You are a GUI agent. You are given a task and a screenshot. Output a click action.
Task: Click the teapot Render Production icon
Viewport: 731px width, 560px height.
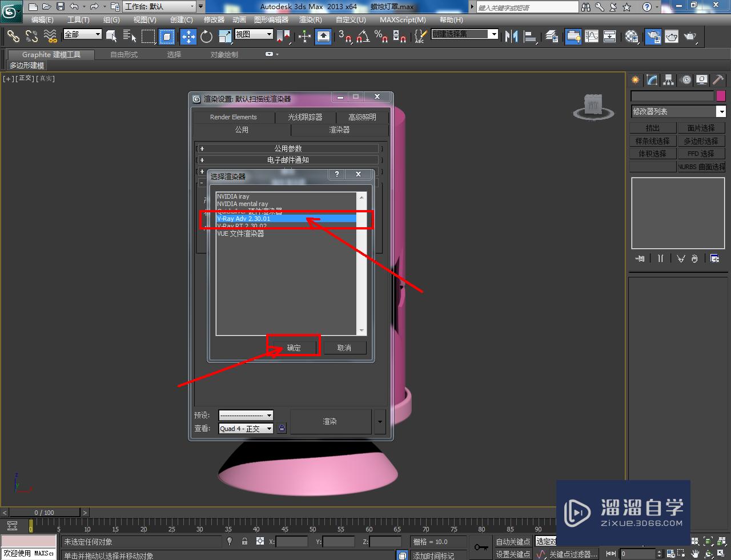[x=690, y=37]
